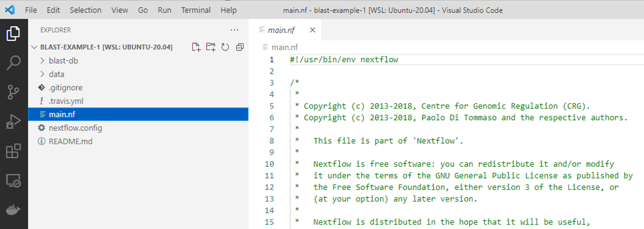This screenshot has width=644, height=229.
Task: Open the File menu
Action: click(31, 11)
